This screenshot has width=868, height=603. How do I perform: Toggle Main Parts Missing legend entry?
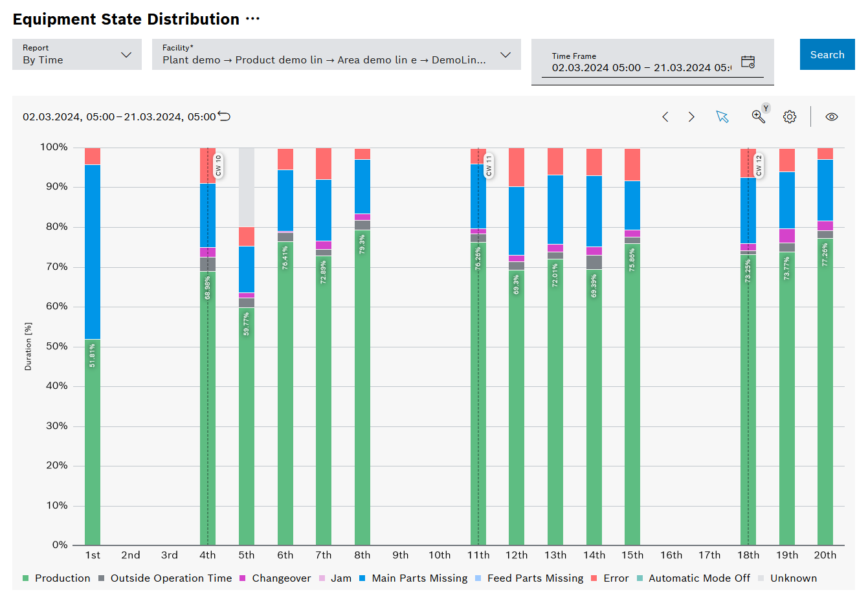click(419, 578)
